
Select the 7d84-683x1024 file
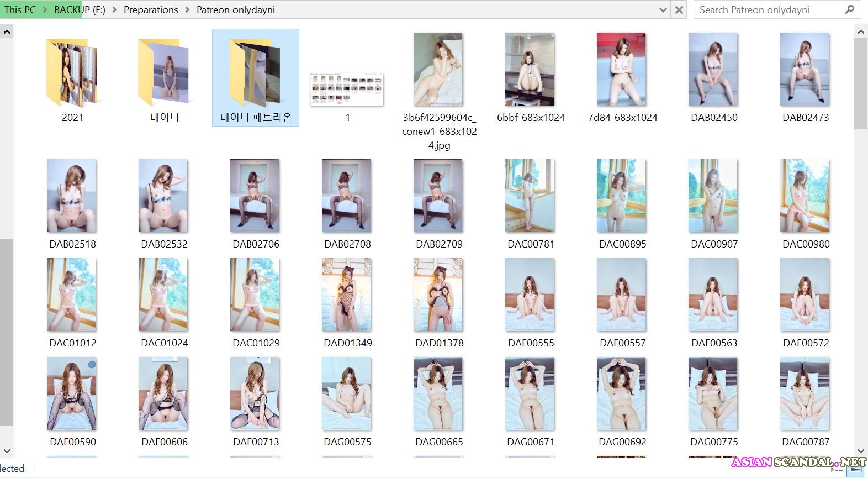622,77
